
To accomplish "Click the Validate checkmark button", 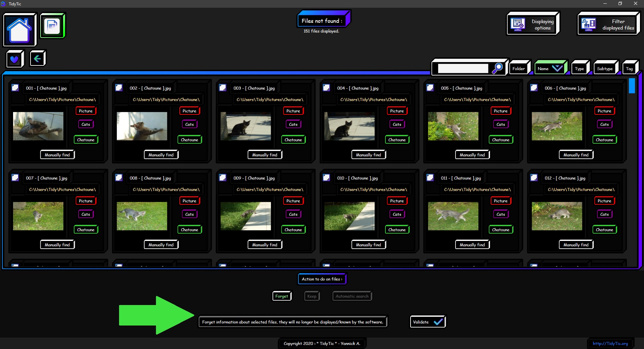I will coord(427,322).
